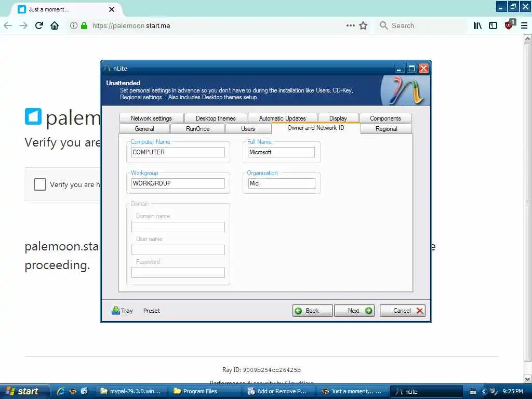Open the Display tab in nLite

click(338, 118)
